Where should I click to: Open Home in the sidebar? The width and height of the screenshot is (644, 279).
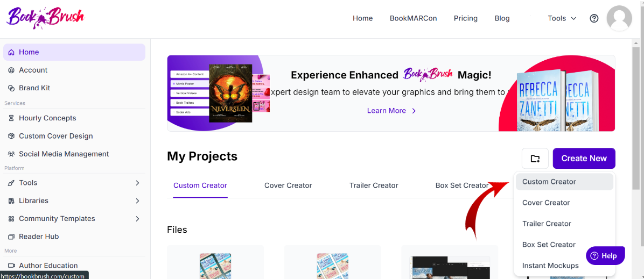74,52
